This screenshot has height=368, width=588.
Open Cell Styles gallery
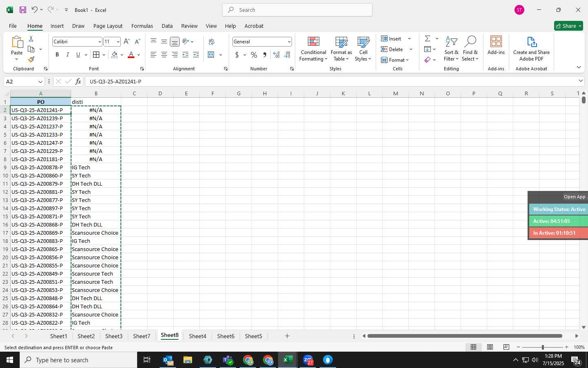[x=363, y=49]
